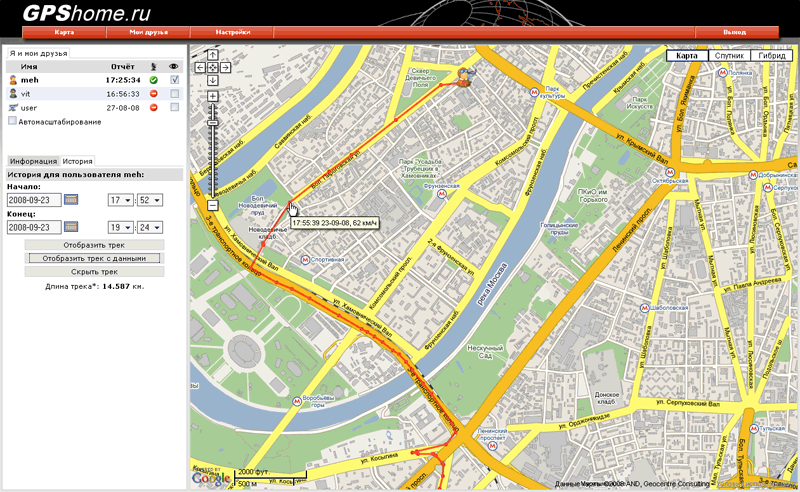Open the start hour dropdown showing 17
Screen dimensions: 800x492
pos(121,200)
